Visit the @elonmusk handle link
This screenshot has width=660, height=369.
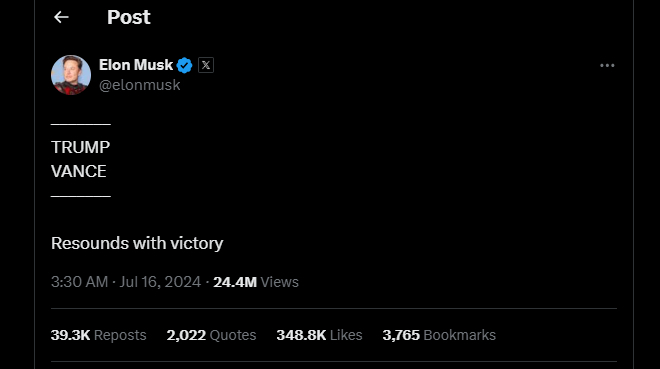click(x=139, y=85)
